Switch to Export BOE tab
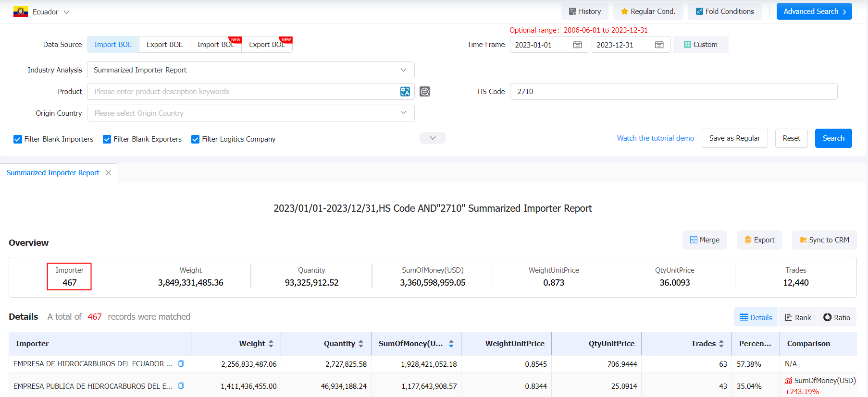The width and height of the screenshot is (868, 397). click(x=164, y=45)
